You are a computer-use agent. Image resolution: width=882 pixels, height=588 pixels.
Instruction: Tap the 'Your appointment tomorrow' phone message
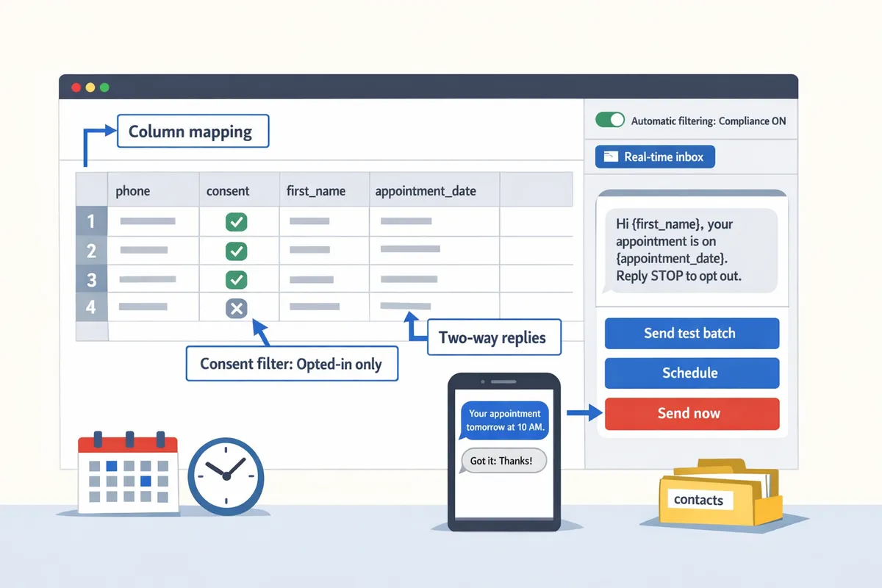pos(504,420)
